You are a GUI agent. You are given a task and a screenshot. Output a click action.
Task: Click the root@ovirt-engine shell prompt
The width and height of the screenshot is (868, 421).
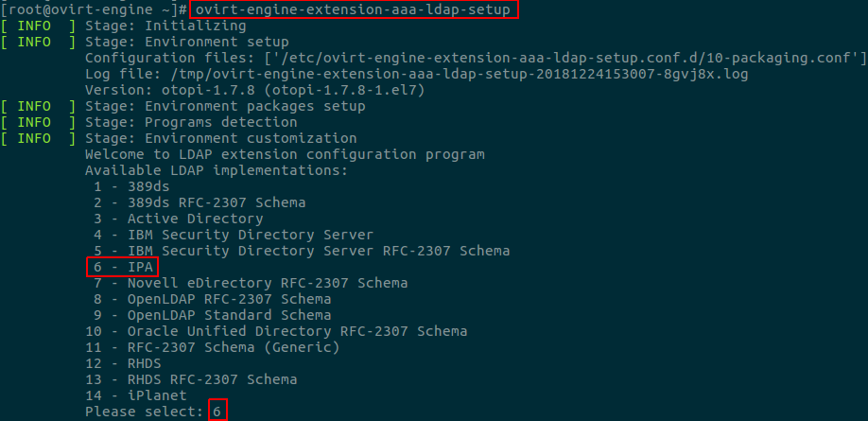tap(94, 10)
